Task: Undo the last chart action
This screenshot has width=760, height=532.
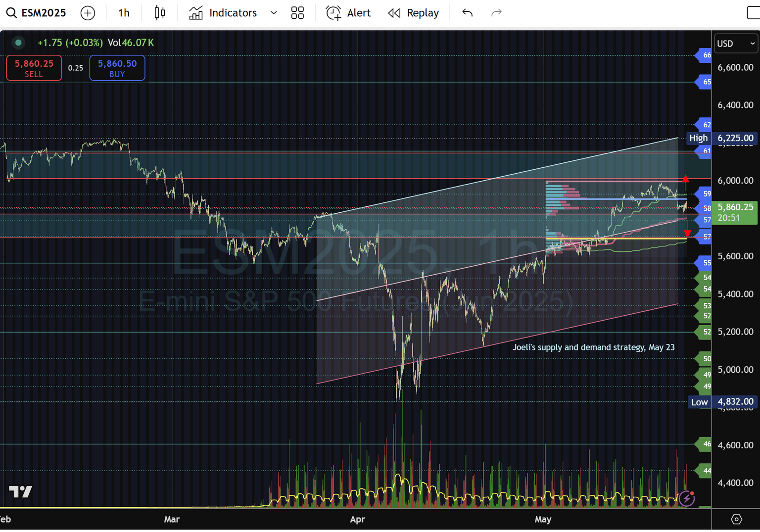Action: [467, 13]
